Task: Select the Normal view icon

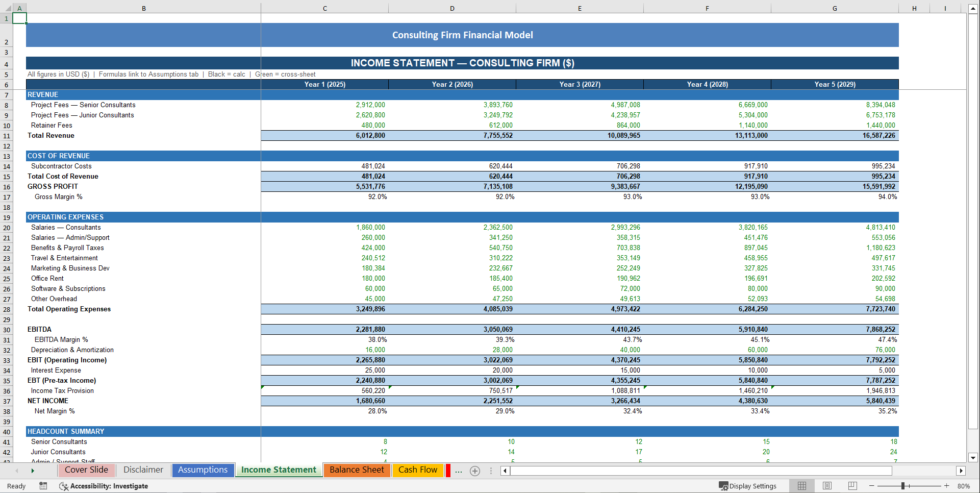Action: 801,486
